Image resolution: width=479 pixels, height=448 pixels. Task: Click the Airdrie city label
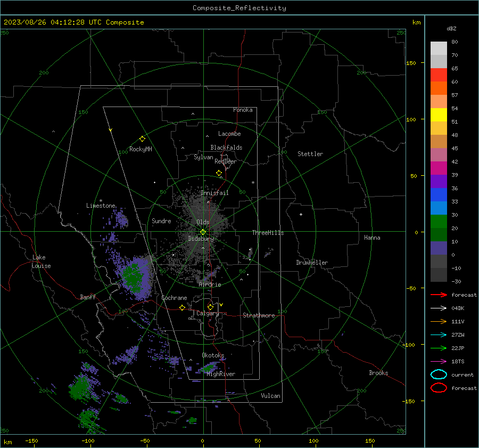[210, 284]
